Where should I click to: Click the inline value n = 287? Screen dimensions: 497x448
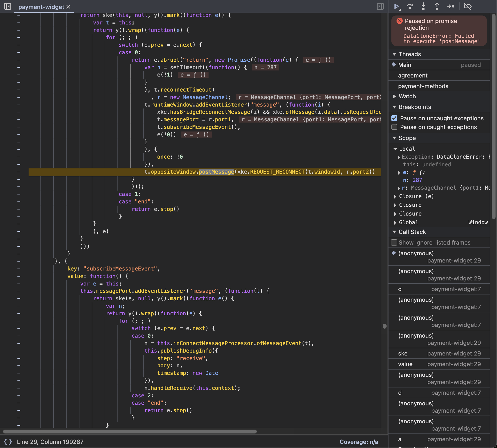coord(265,68)
